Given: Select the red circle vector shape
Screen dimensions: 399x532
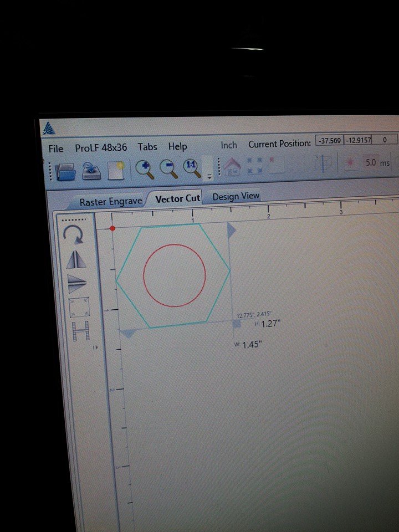Looking at the screenshot, I should pyautogui.click(x=175, y=275).
